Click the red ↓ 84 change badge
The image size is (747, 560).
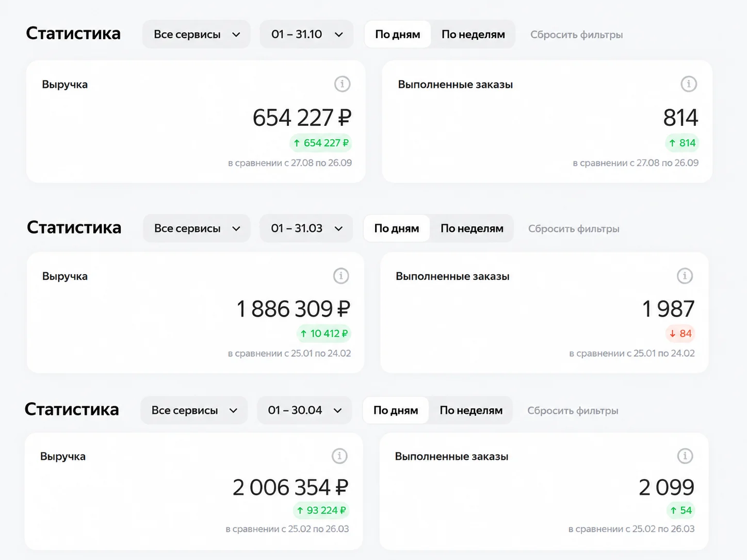(x=680, y=334)
